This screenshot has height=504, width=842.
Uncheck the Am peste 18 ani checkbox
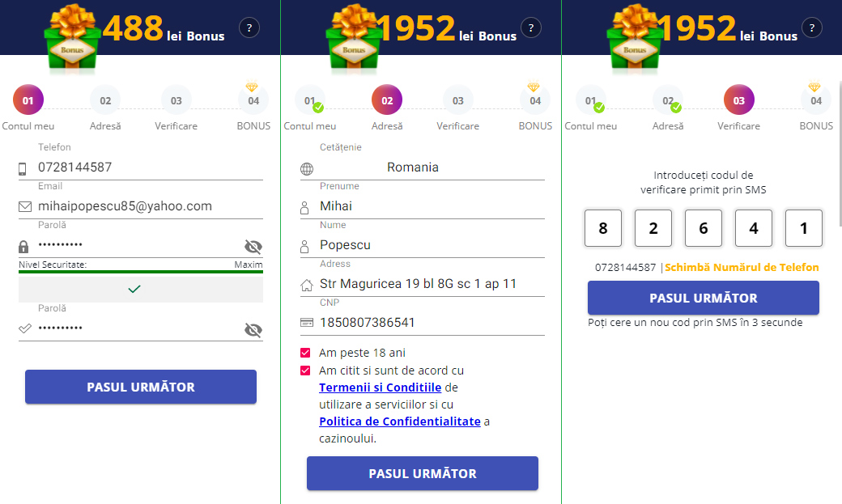(307, 352)
